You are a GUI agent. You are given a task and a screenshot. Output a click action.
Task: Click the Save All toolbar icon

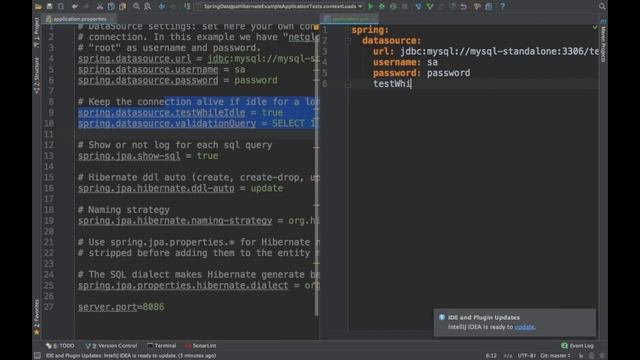tap(49, 7)
